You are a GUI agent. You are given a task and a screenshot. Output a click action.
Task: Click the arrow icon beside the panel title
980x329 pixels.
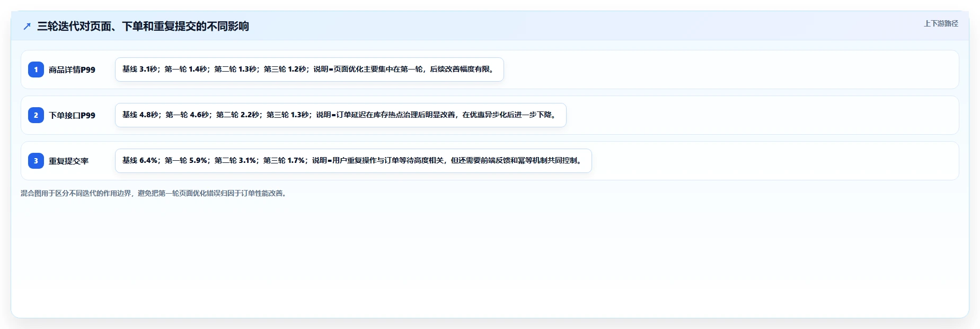[27, 26]
